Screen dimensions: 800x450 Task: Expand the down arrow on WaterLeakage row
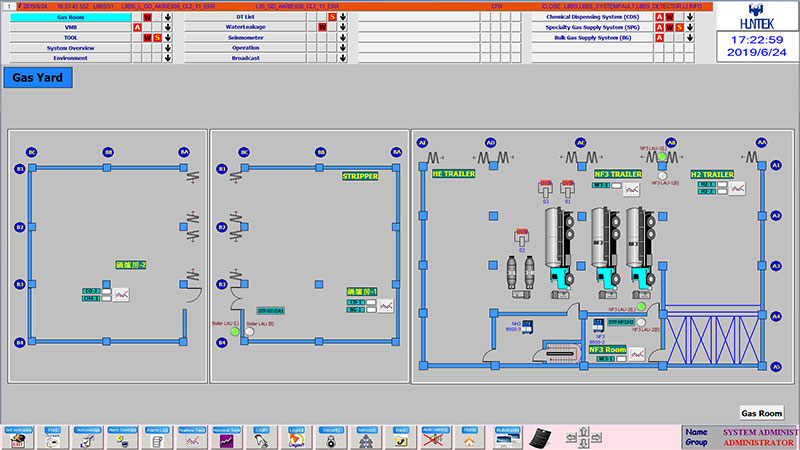click(343, 27)
